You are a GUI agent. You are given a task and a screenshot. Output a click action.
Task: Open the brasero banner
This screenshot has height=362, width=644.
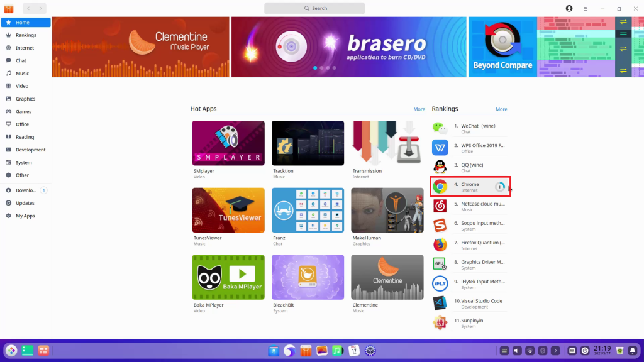point(348,47)
